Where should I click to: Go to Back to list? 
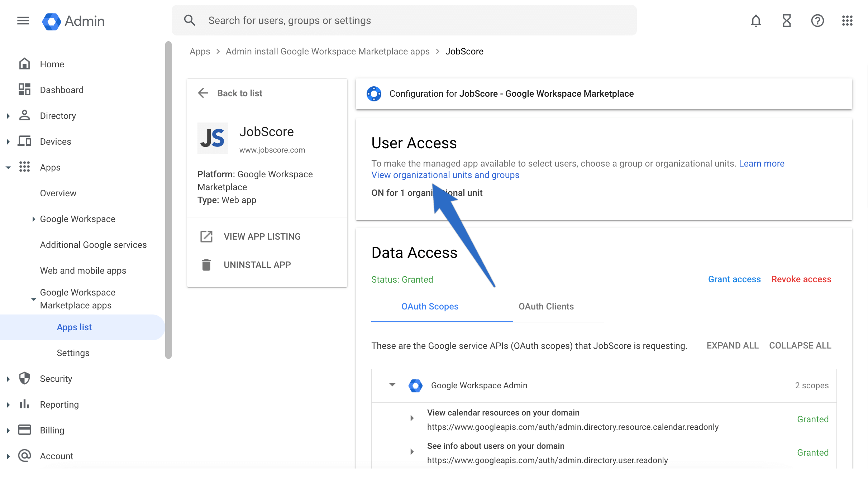(240, 93)
